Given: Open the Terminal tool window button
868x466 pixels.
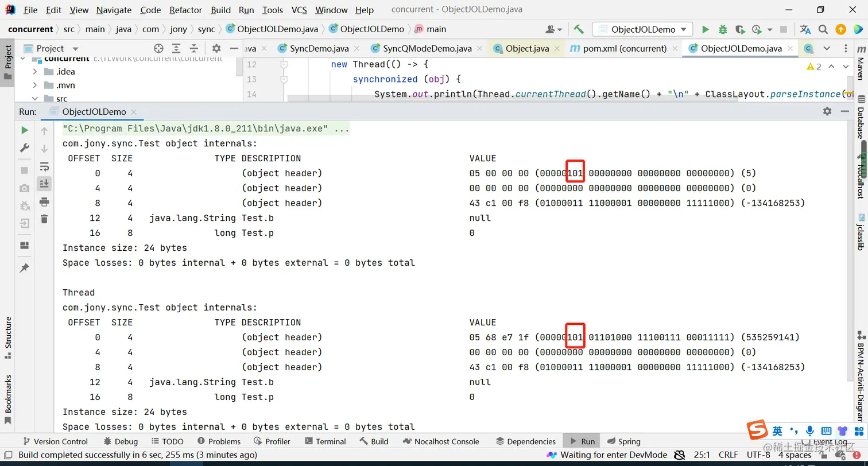Looking at the screenshot, I should (325, 441).
